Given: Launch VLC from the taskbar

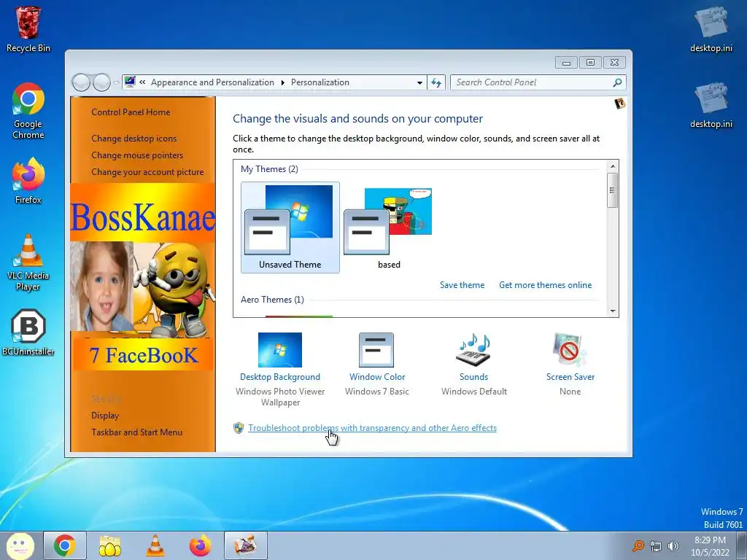Looking at the screenshot, I should (x=155, y=545).
